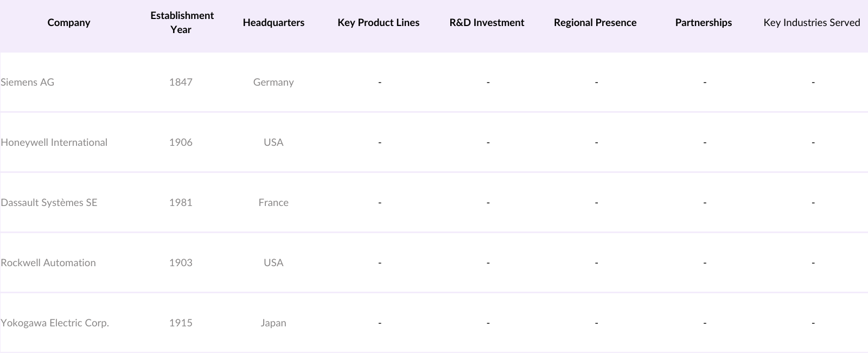Click the 1981 establishment year cell

181,203
